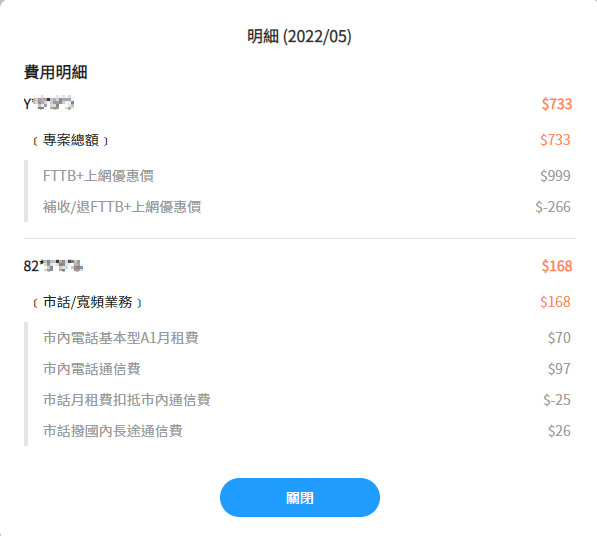
Task: Click the 費用明細 section heading
Action: (56, 72)
